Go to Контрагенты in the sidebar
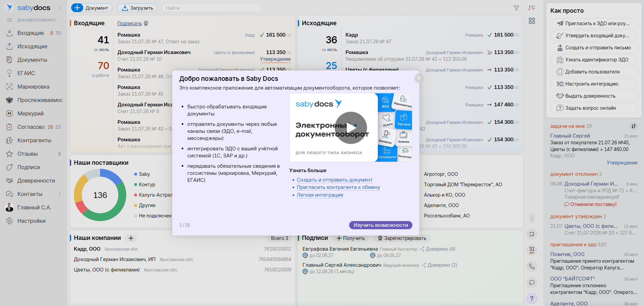Image resolution: width=644 pixels, height=306 pixels. point(34,140)
